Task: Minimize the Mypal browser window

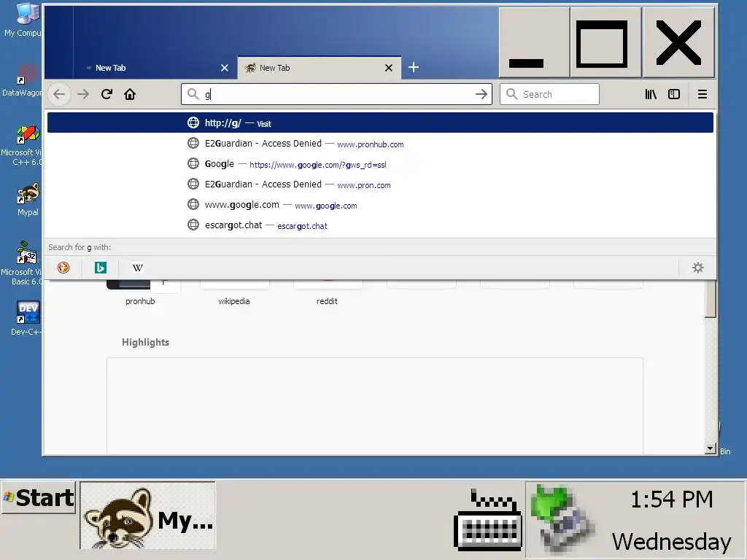Action: click(533, 42)
